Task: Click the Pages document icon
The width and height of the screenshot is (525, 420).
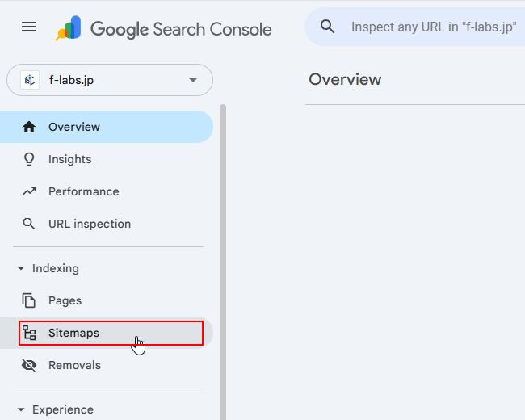Action: point(29,300)
